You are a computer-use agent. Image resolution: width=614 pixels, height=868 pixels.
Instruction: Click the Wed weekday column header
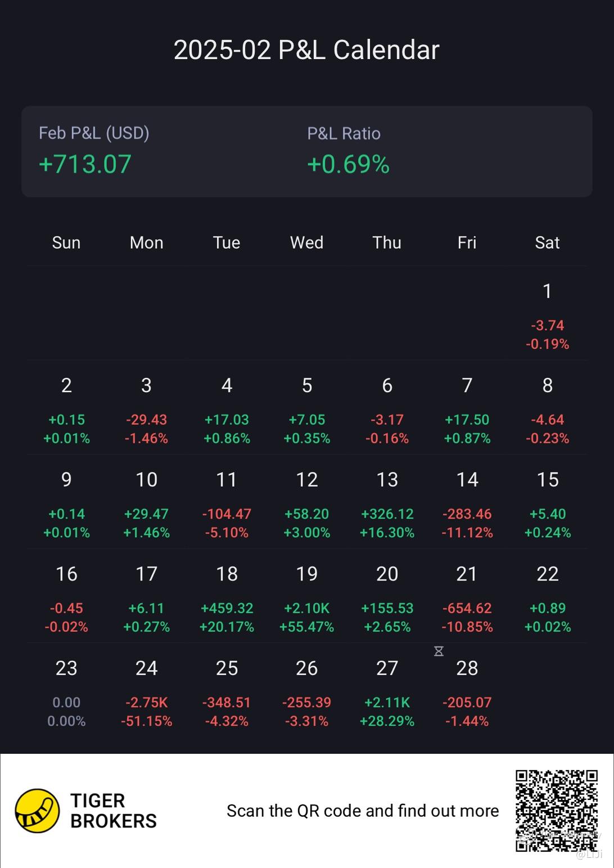307,242
